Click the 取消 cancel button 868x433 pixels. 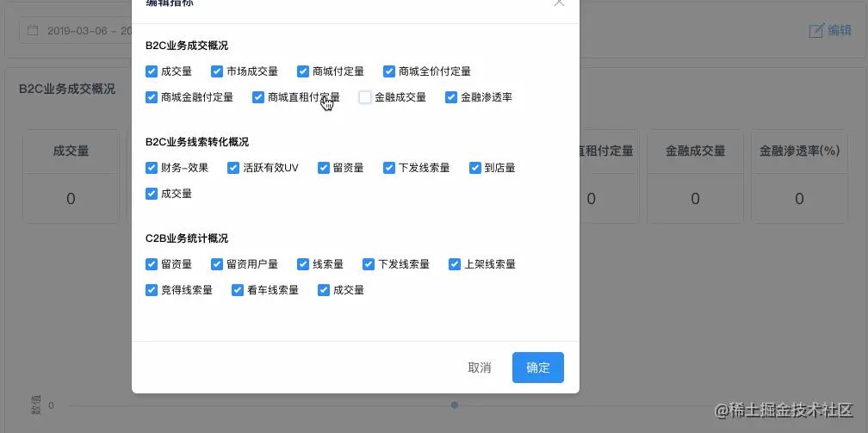tap(480, 368)
